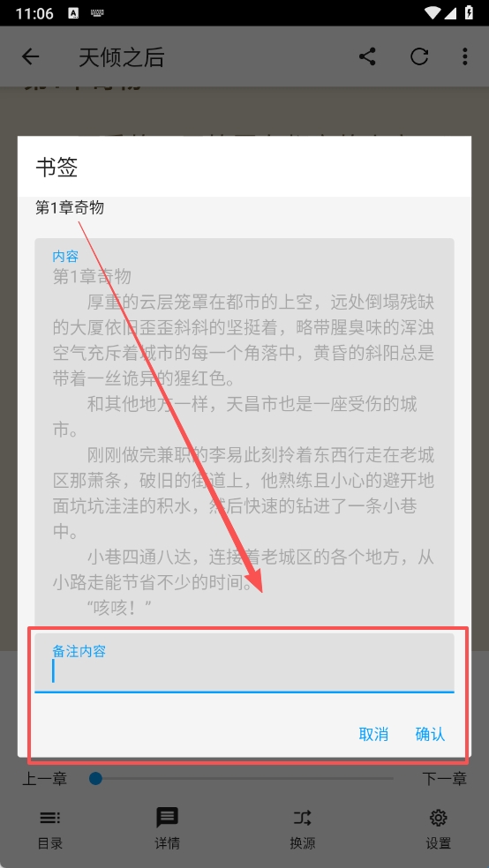The width and height of the screenshot is (489, 868).
Task: Tap the 换源 switch source icon
Action: coord(303,818)
